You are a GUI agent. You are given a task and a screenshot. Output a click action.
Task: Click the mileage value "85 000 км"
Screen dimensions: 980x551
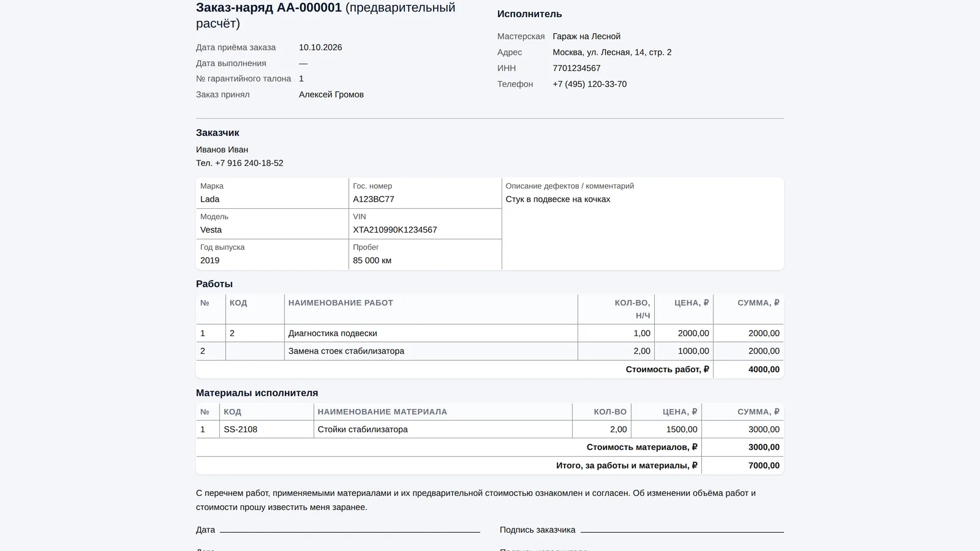click(372, 260)
